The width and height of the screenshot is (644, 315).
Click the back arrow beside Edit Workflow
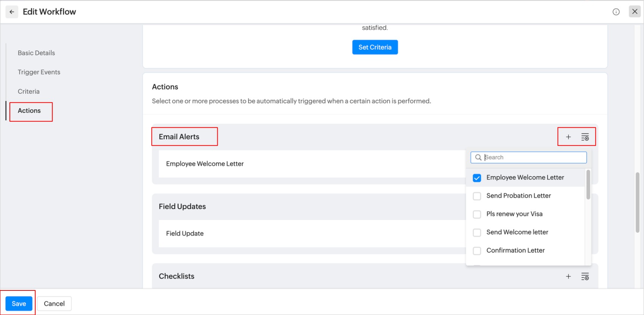coord(12,12)
